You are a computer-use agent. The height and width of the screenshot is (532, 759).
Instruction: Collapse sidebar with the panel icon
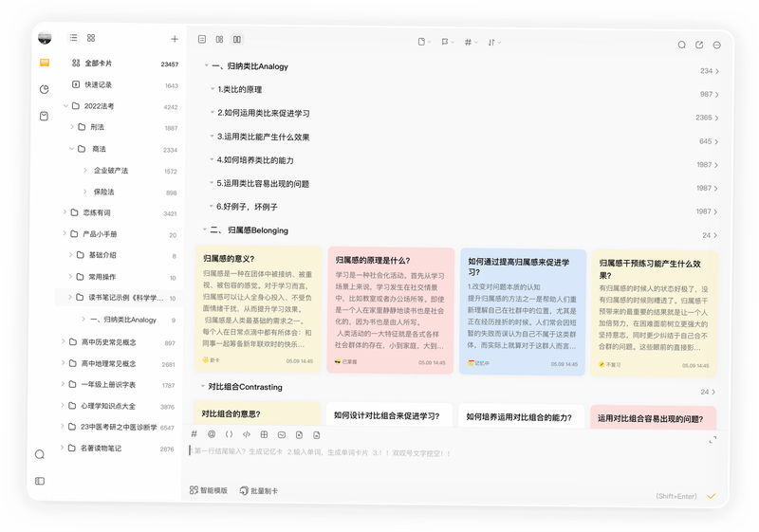click(x=40, y=481)
